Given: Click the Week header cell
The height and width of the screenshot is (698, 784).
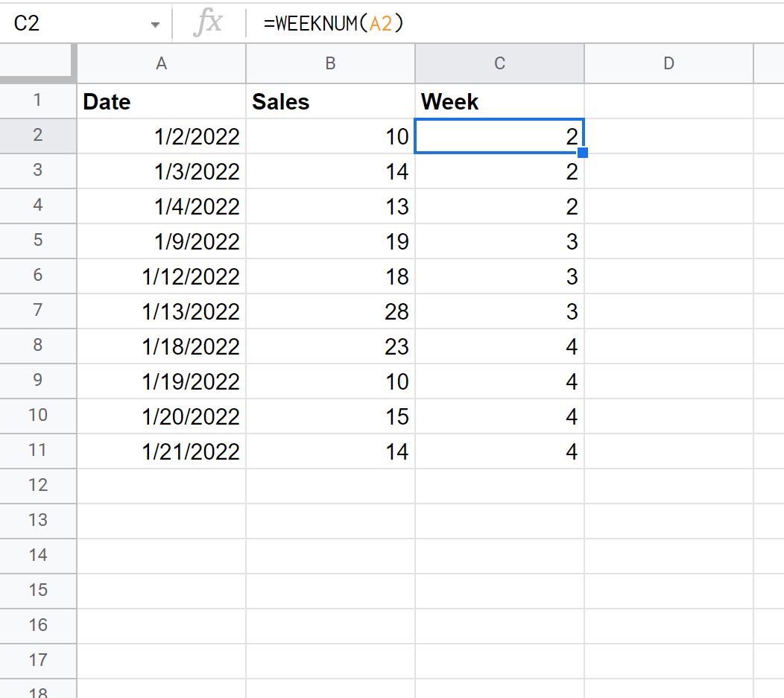Looking at the screenshot, I should coord(499,101).
